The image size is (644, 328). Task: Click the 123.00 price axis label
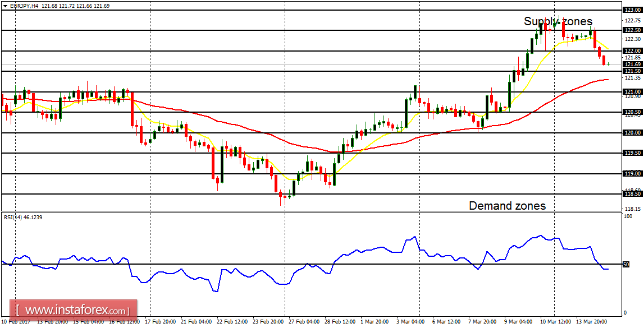pyautogui.click(x=632, y=9)
